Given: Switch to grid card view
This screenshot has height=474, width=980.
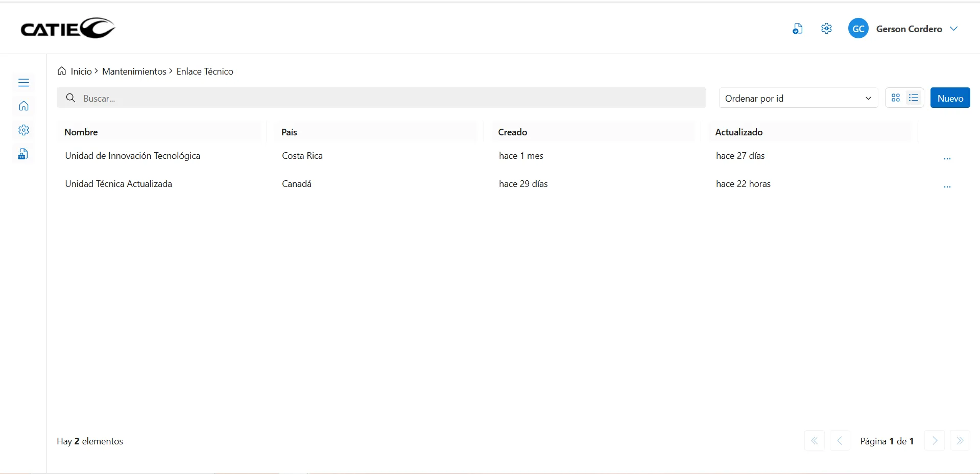Looking at the screenshot, I should point(896,98).
